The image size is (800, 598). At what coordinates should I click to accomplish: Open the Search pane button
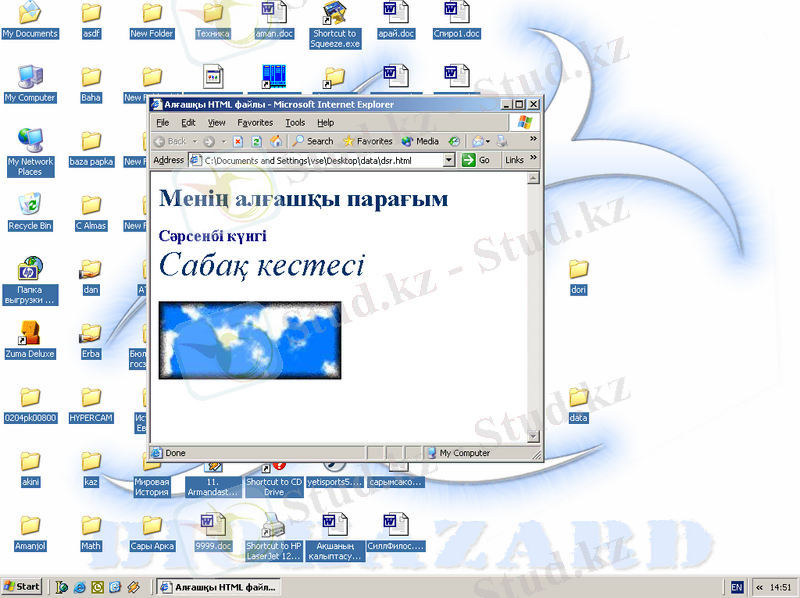pos(312,141)
